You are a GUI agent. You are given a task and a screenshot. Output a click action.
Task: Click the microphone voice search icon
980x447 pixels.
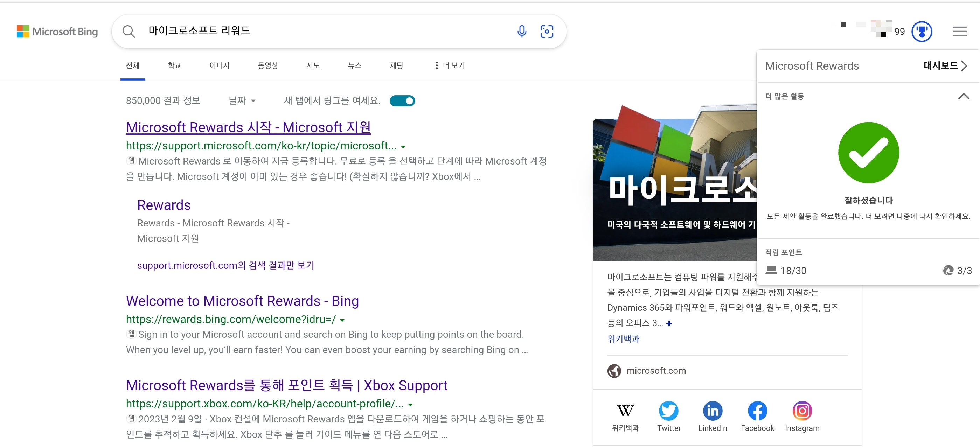(522, 31)
